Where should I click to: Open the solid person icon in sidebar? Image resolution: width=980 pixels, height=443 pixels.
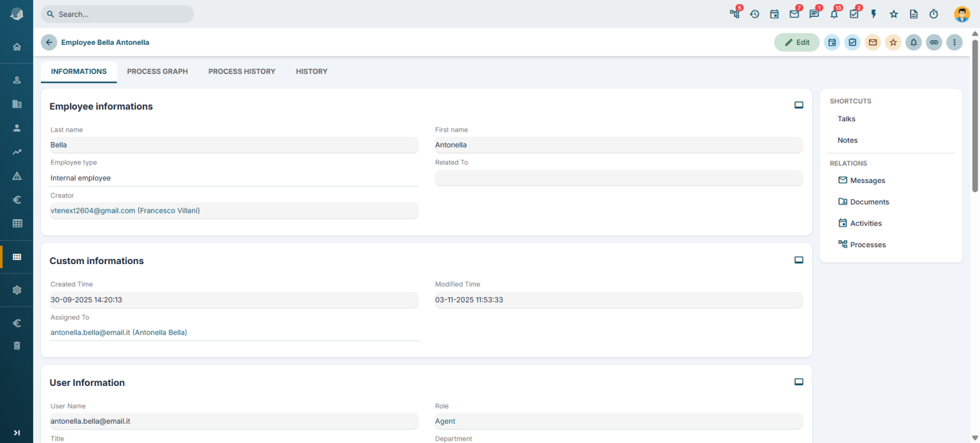pyautogui.click(x=17, y=128)
